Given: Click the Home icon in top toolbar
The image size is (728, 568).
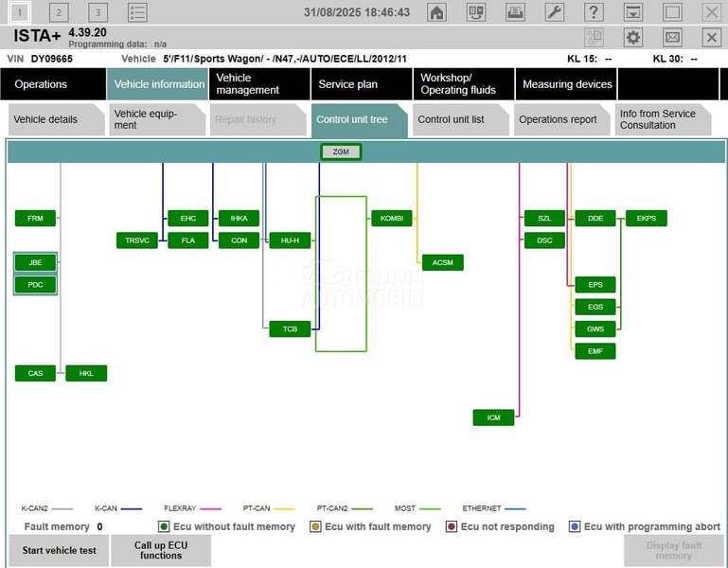Looking at the screenshot, I should tap(436, 12).
